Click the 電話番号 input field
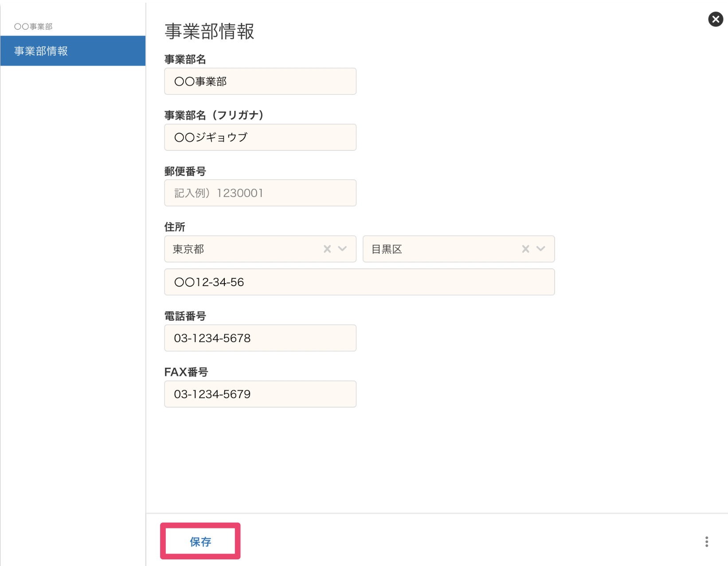Viewport: 728px width, 566px height. (x=260, y=338)
